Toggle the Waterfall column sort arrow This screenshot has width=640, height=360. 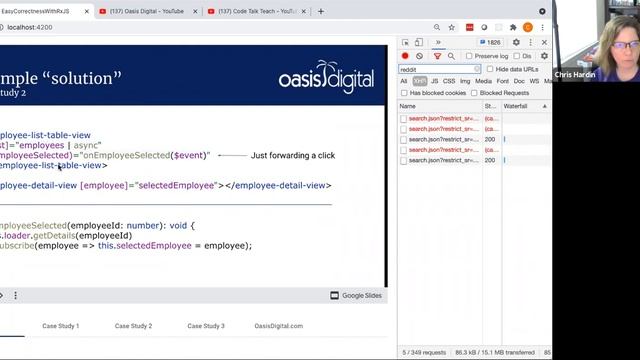tap(544, 106)
